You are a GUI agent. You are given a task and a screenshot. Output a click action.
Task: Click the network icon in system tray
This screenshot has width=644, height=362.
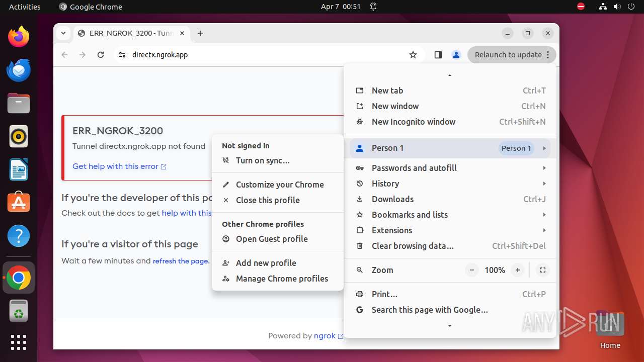603,7
